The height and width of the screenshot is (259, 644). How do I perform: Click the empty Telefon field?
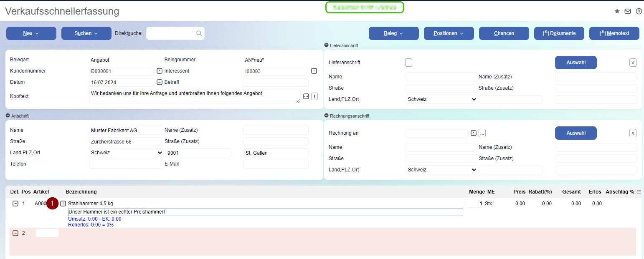(126, 164)
